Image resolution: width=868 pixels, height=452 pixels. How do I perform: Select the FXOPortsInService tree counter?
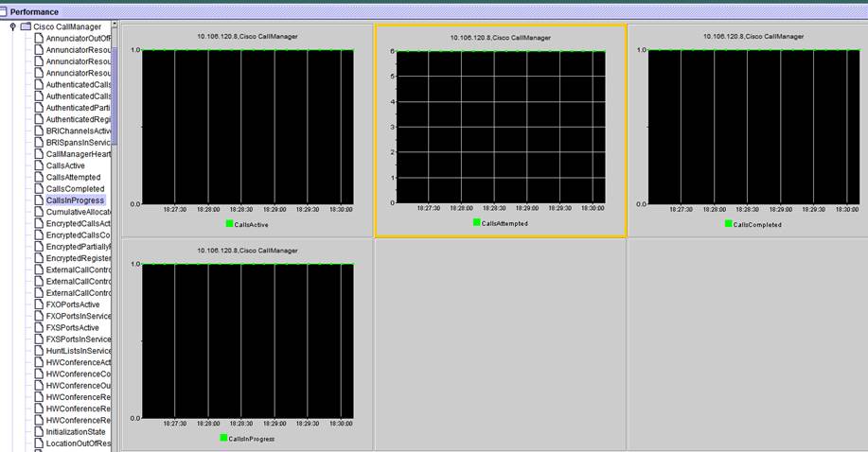78,316
